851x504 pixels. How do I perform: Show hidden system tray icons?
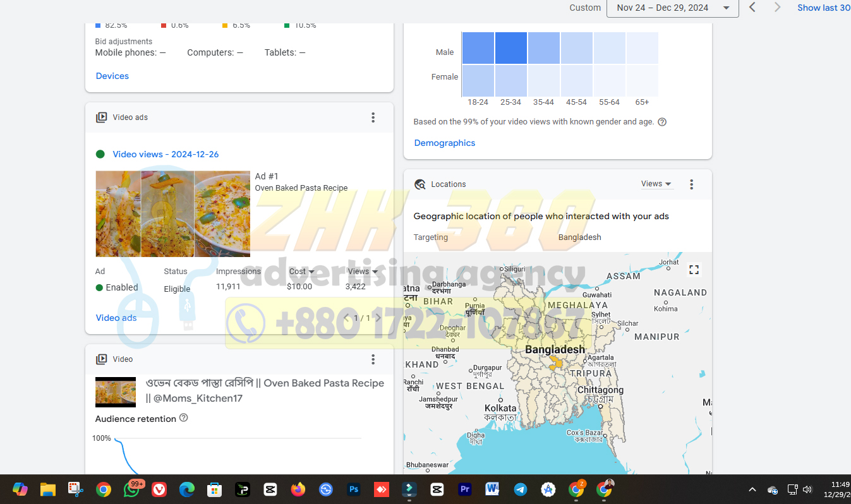(x=752, y=489)
